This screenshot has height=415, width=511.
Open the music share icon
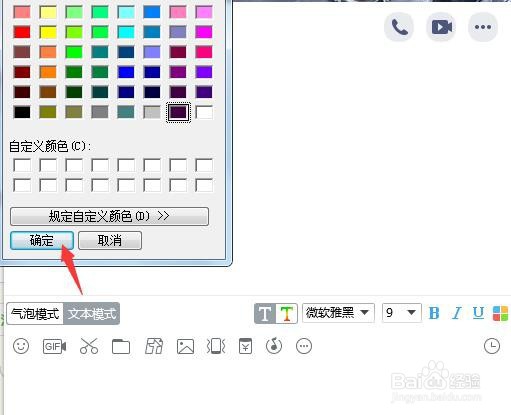click(274, 346)
